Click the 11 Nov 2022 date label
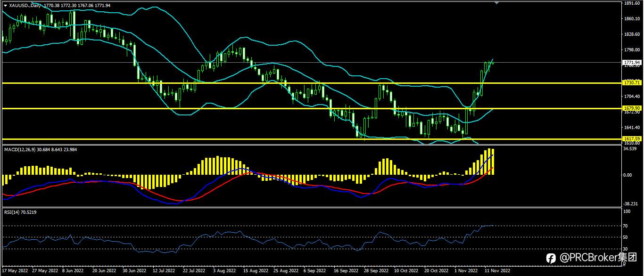 [497, 271]
